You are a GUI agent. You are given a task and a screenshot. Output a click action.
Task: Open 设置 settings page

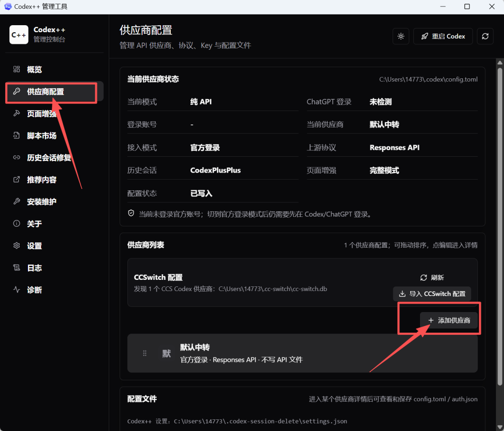(x=54, y=246)
